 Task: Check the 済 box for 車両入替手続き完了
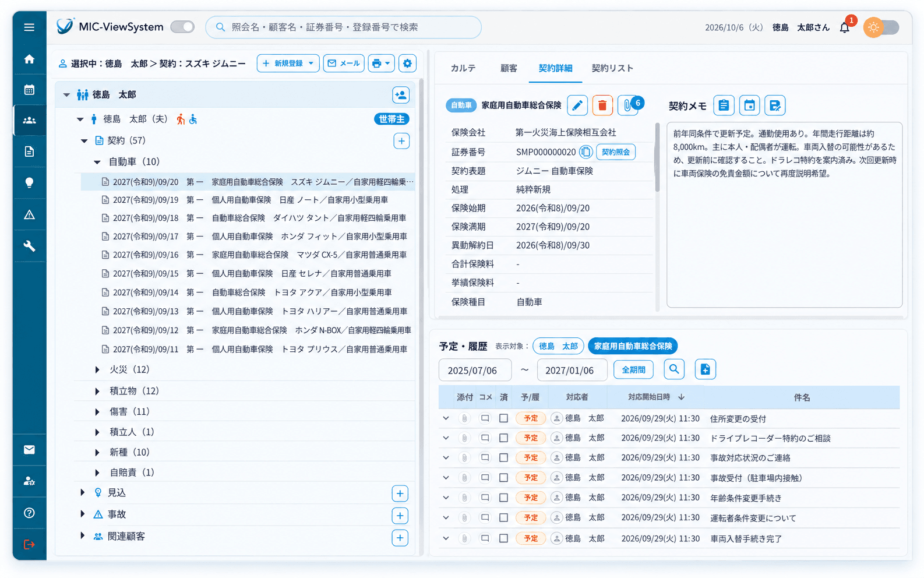(503, 538)
